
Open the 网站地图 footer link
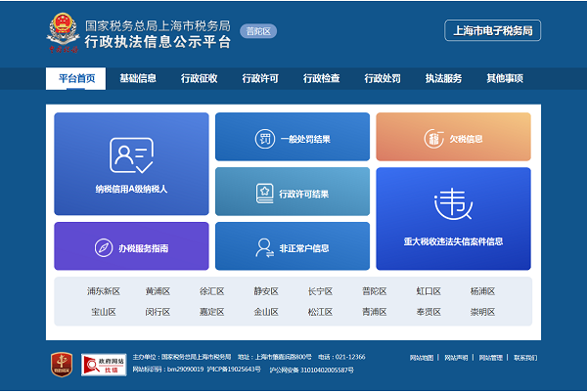click(421, 358)
